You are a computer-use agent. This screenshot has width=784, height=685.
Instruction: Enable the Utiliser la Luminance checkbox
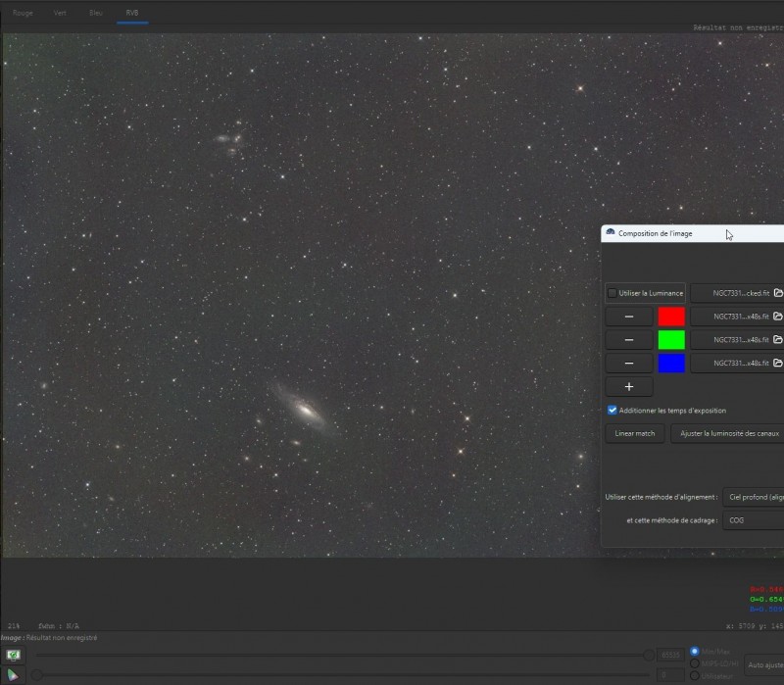[x=612, y=293]
